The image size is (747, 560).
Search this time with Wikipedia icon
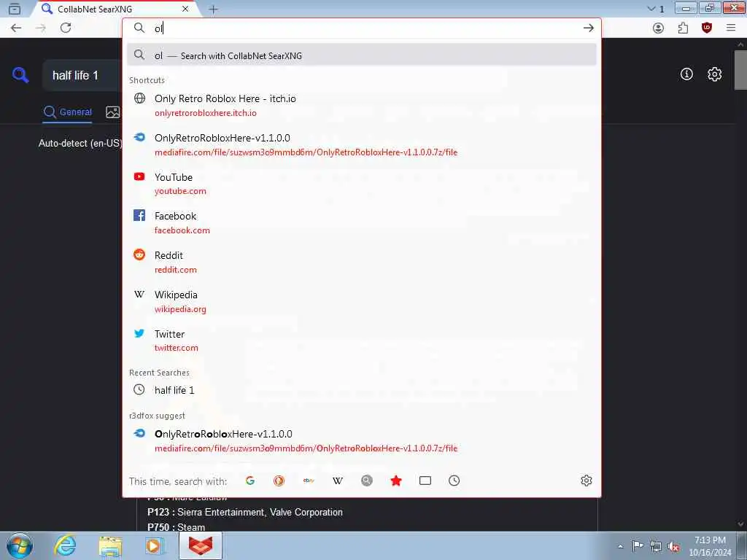pos(338,481)
